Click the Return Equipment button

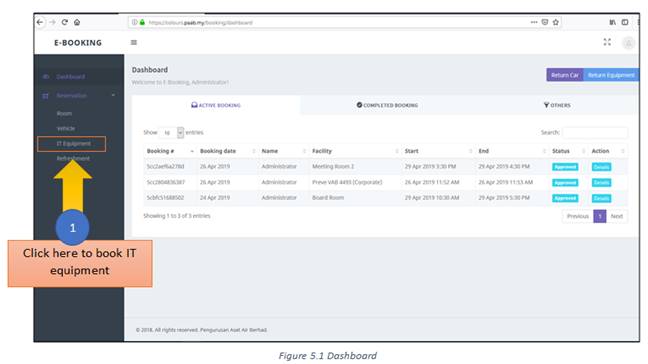pyautogui.click(x=611, y=75)
